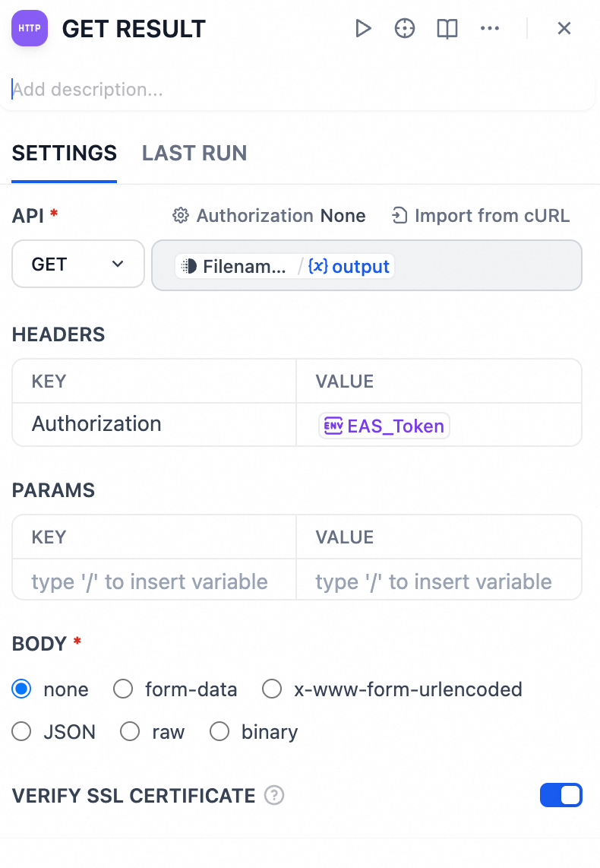The height and width of the screenshot is (868, 600).
Task: Open the help documentation book icon
Action: coord(447,29)
